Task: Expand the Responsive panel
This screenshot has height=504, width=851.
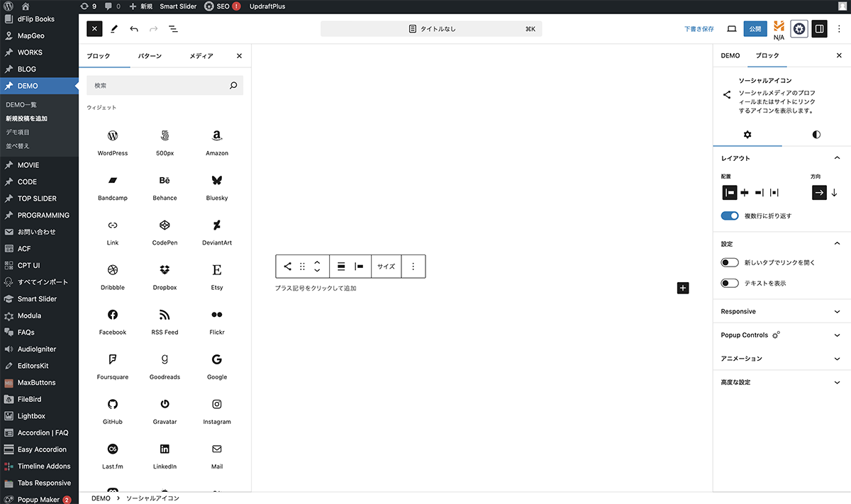Action: (x=780, y=311)
